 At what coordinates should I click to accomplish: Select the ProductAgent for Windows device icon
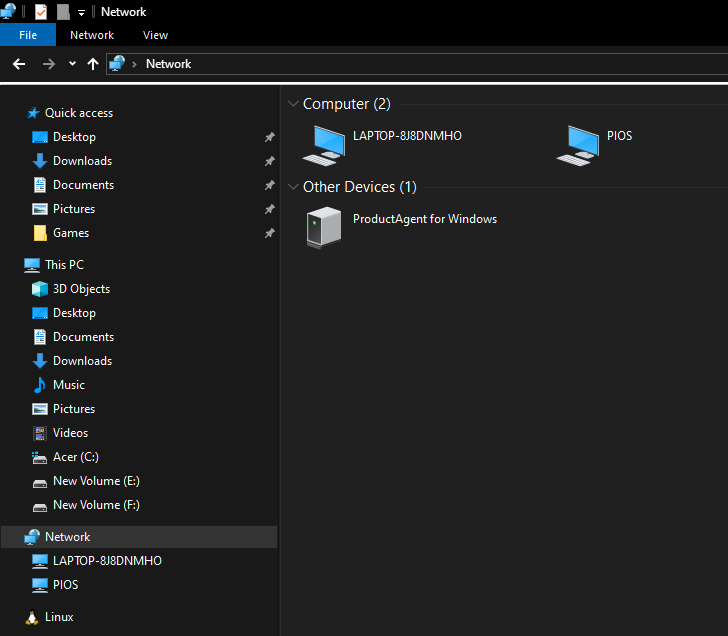pos(324,227)
